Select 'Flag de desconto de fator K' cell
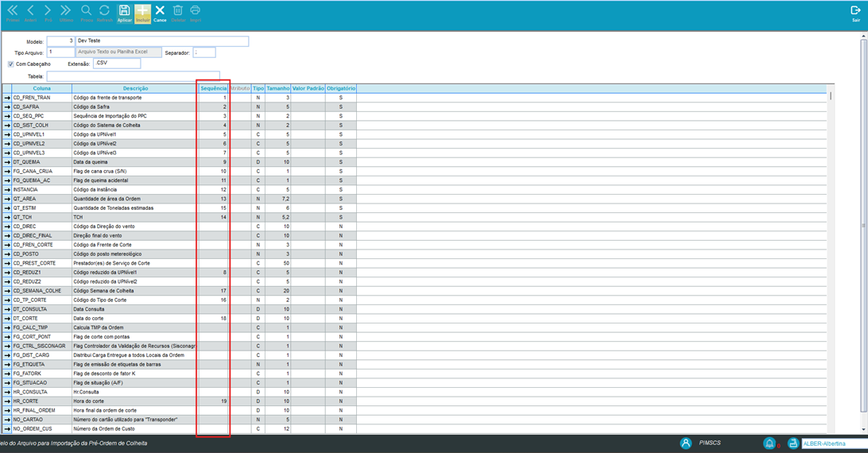The image size is (868, 453). point(135,374)
